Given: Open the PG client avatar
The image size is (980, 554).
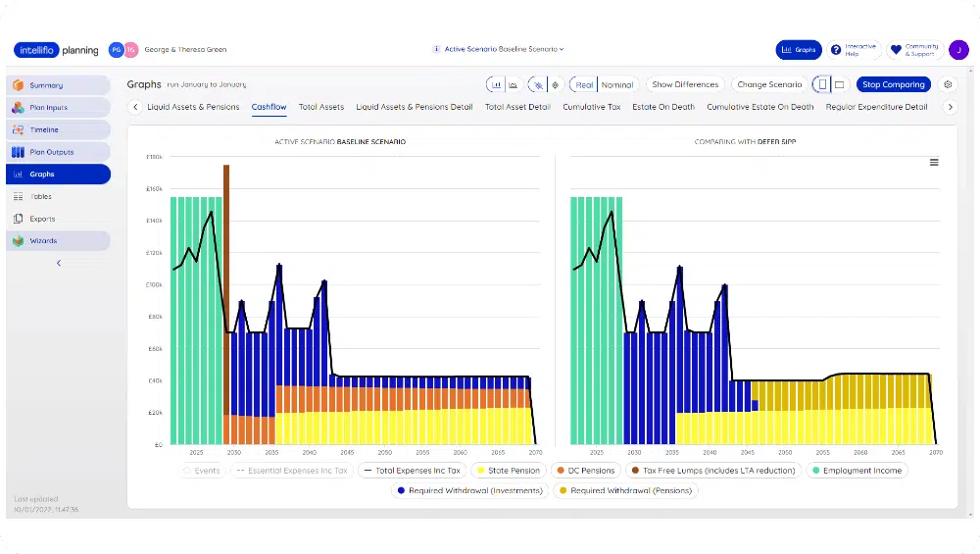Looking at the screenshot, I should (x=116, y=50).
